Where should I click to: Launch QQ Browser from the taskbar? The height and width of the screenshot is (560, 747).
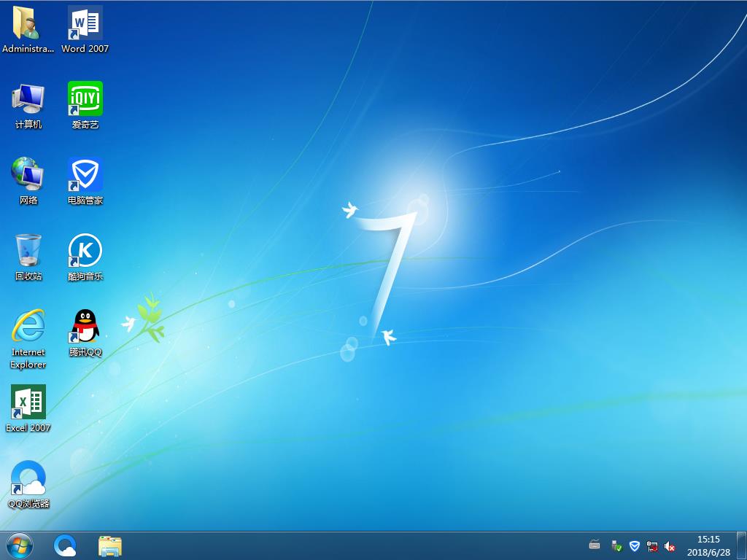point(65,545)
